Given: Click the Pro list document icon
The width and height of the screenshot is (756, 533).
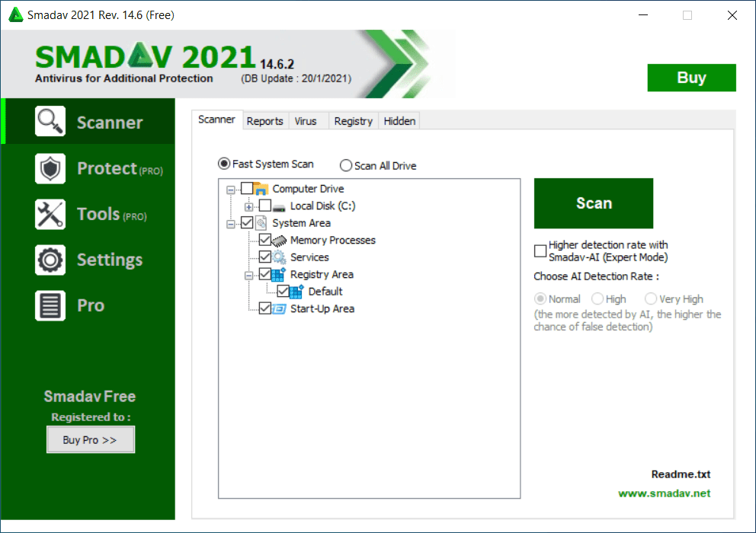Looking at the screenshot, I should [x=50, y=305].
